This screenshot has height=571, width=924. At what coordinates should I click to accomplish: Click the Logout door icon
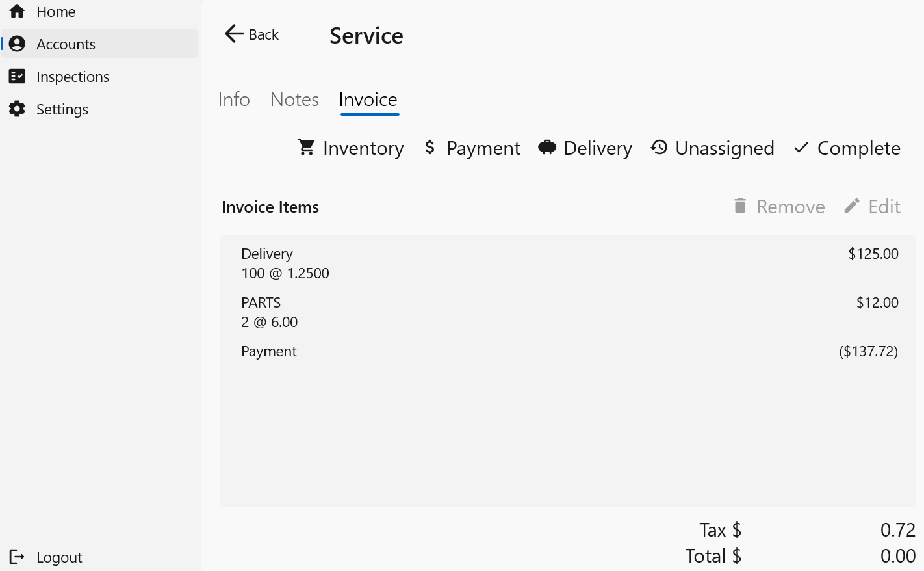[17, 557]
